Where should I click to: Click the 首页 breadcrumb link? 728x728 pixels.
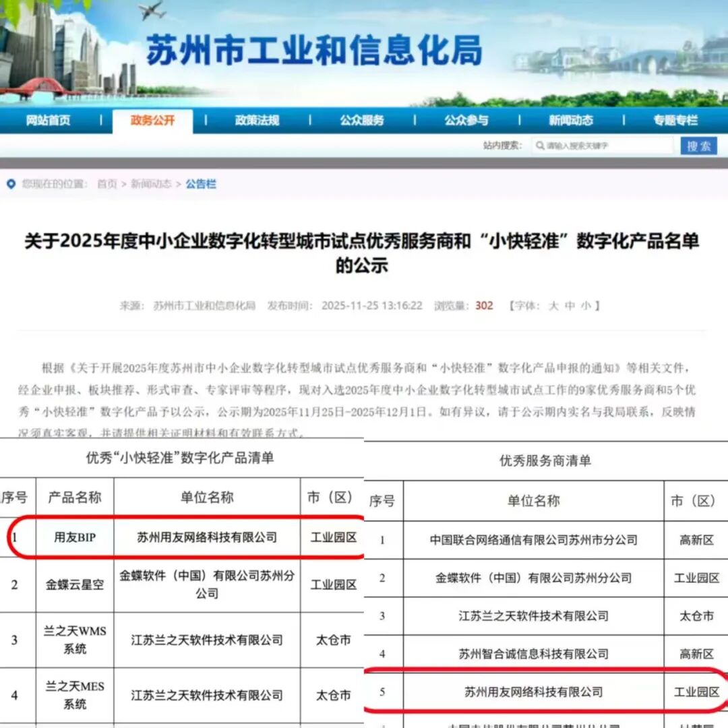click(x=107, y=184)
